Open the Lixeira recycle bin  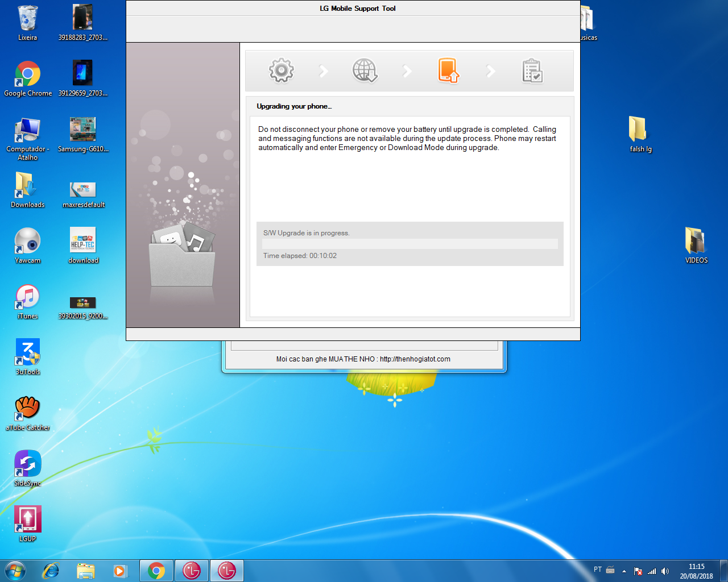coord(27,23)
